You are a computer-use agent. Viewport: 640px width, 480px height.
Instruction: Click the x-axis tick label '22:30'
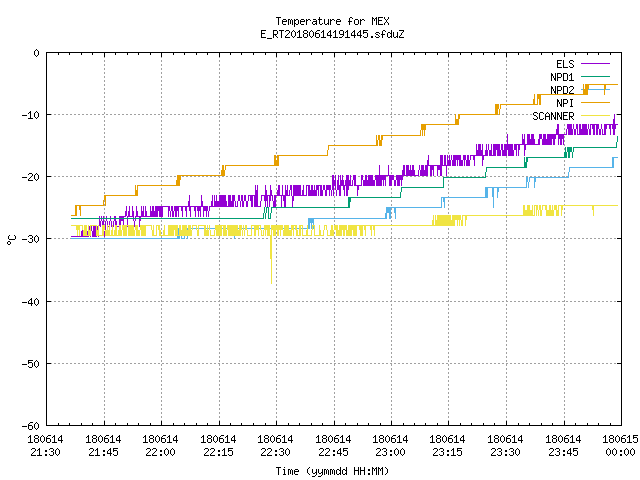276,453
